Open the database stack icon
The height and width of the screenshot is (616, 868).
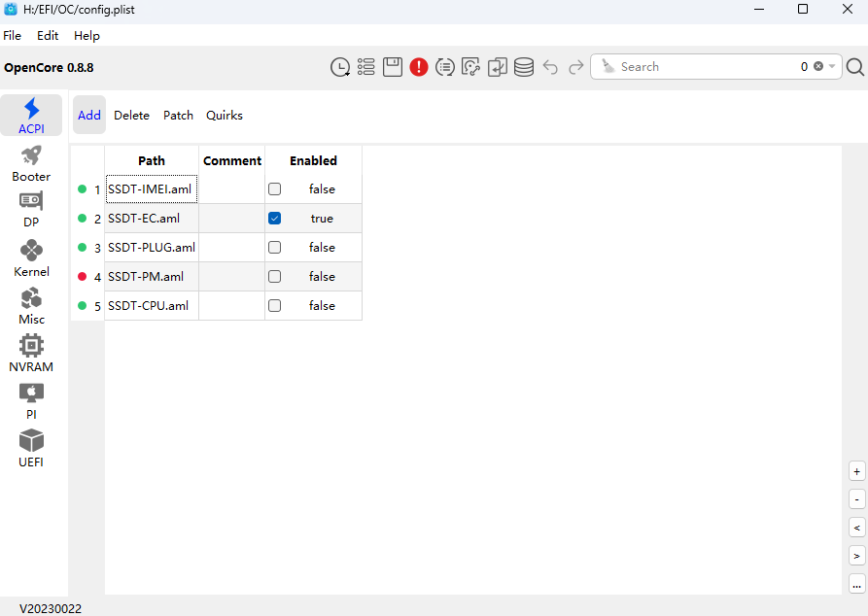point(524,67)
